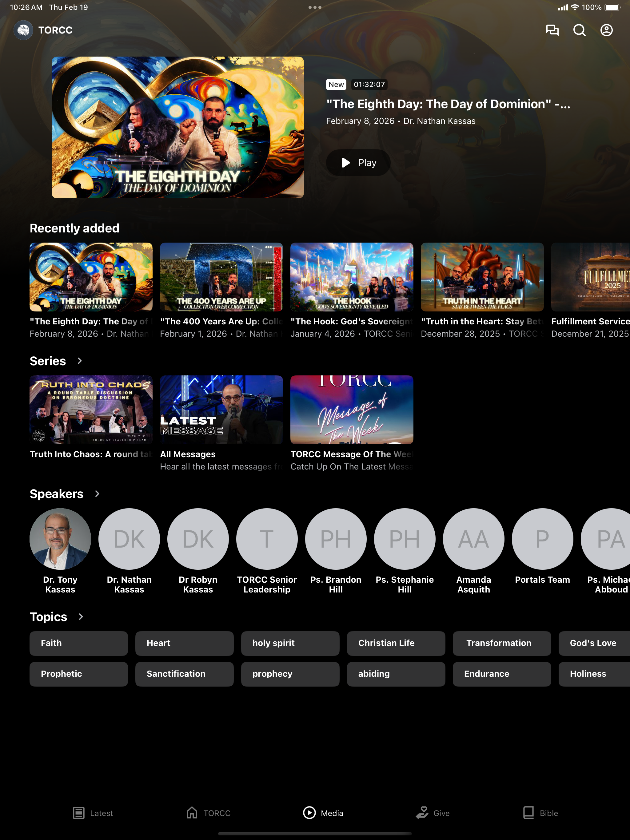Image resolution: width=630 pixels, height=840 pixels.
Task: Switch to the Latest tab
Action: click(x=93, y=813)
